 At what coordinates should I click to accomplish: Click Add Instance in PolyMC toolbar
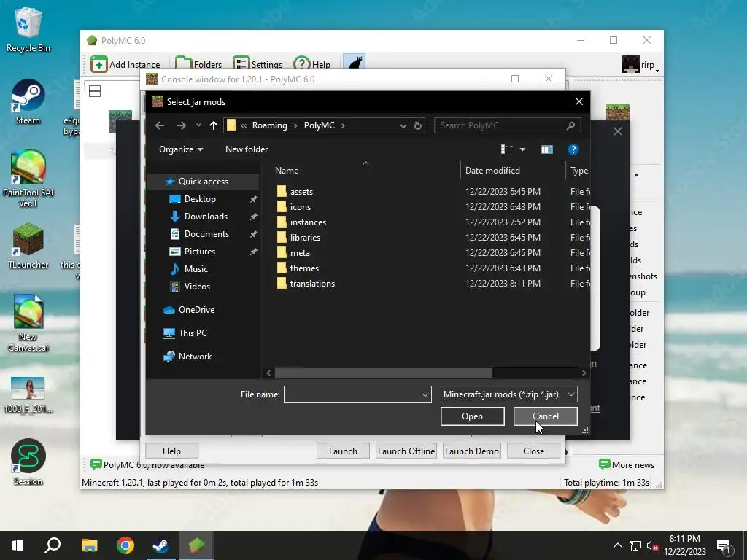(125, 64)
